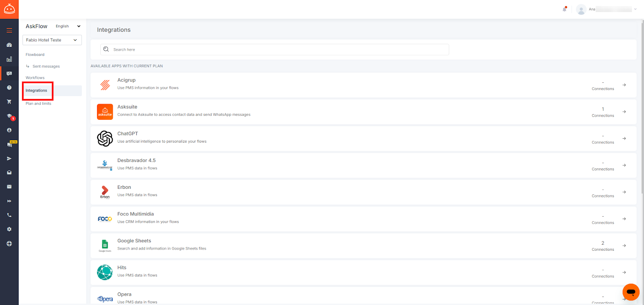Click the Foco Multimidia logo
Screen dimensions: 644x305
pyautogui.click(x=105, y=219)
